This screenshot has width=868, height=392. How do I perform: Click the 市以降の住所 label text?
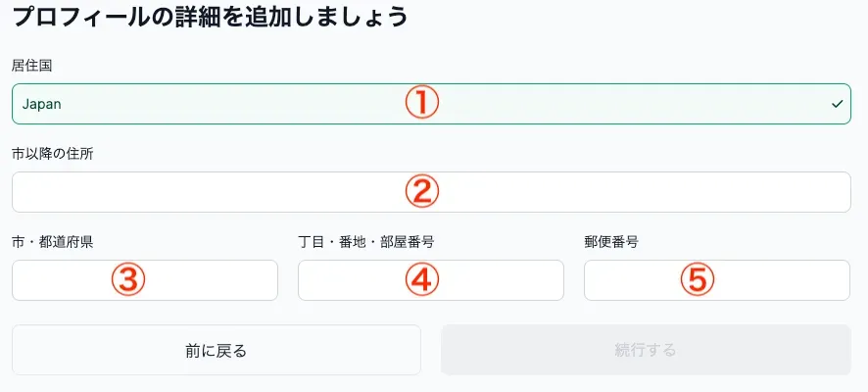point(53,153)
